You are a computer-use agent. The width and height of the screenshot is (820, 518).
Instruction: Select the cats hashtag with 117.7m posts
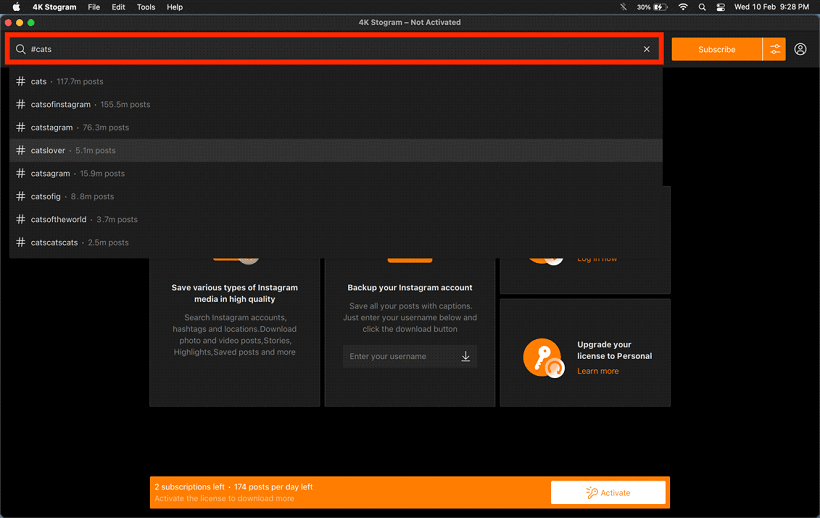pos(336,82)
